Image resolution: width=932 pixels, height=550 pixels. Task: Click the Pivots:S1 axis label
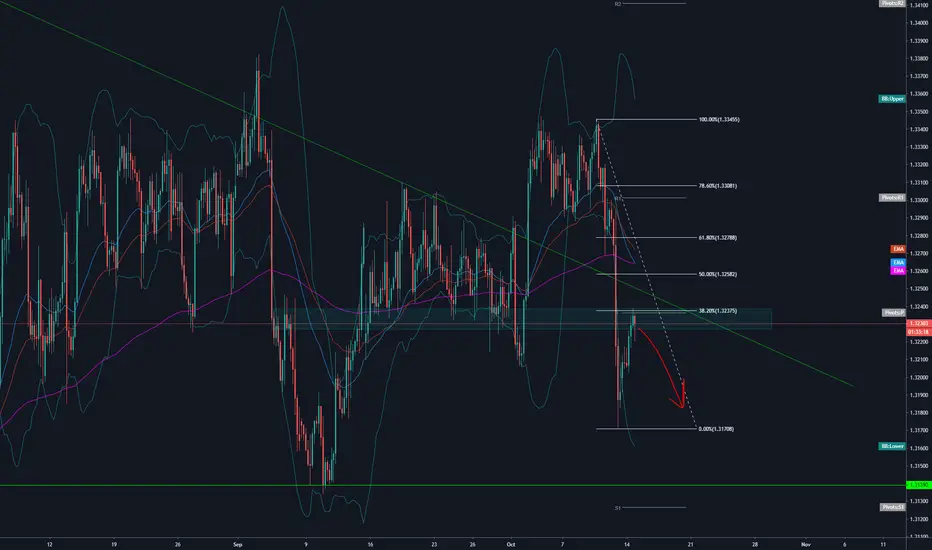tap(892, 507)
